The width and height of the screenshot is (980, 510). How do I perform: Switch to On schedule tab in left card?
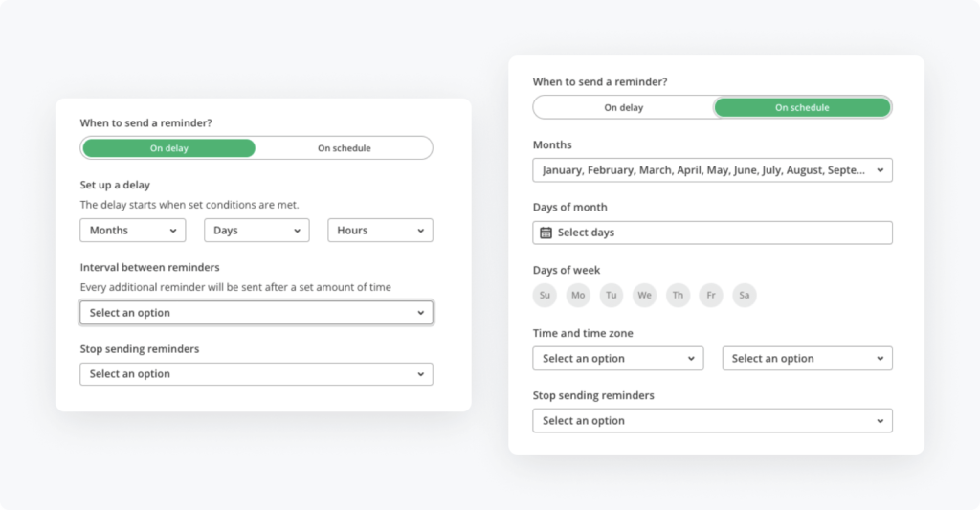pyautogui.click(x=344, y=148)
